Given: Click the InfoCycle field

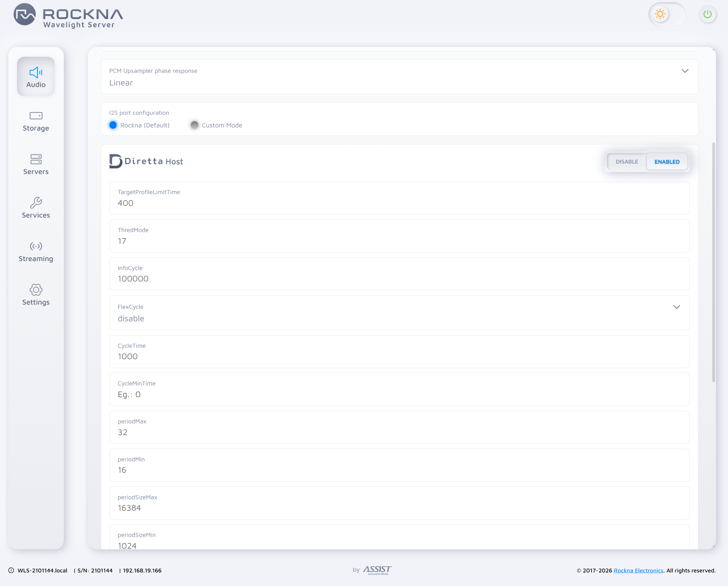Looking at the screenshot, I should 399,274.
